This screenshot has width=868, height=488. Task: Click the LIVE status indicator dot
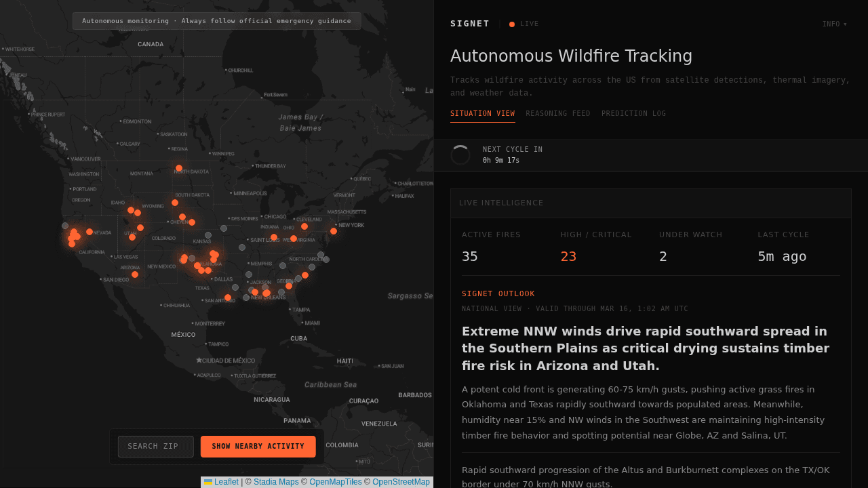pos(512,24)
